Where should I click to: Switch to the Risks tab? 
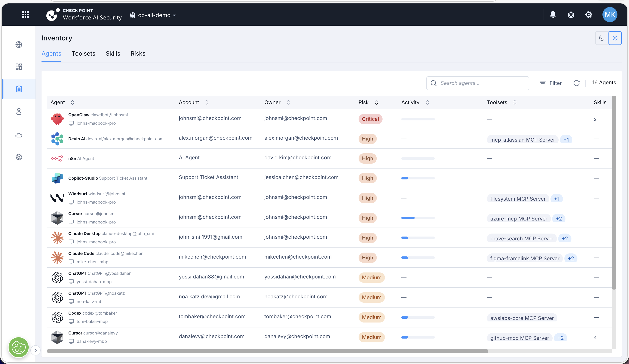tap(138, 54)
